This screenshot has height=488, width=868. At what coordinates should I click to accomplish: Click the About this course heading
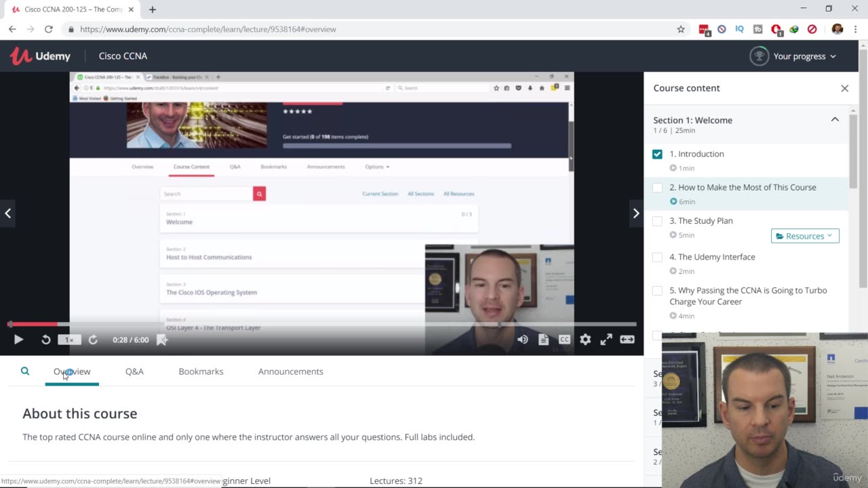point(80,413)
